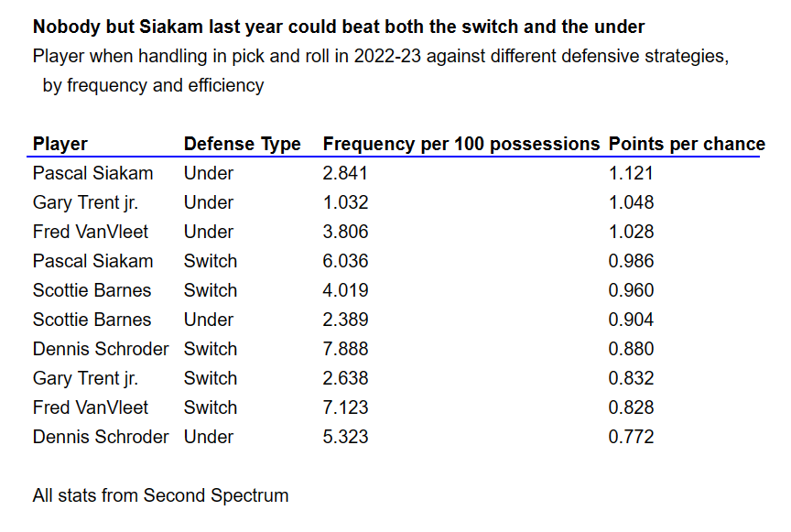Click the 0.832 points per chance cell

coord(631,378)
